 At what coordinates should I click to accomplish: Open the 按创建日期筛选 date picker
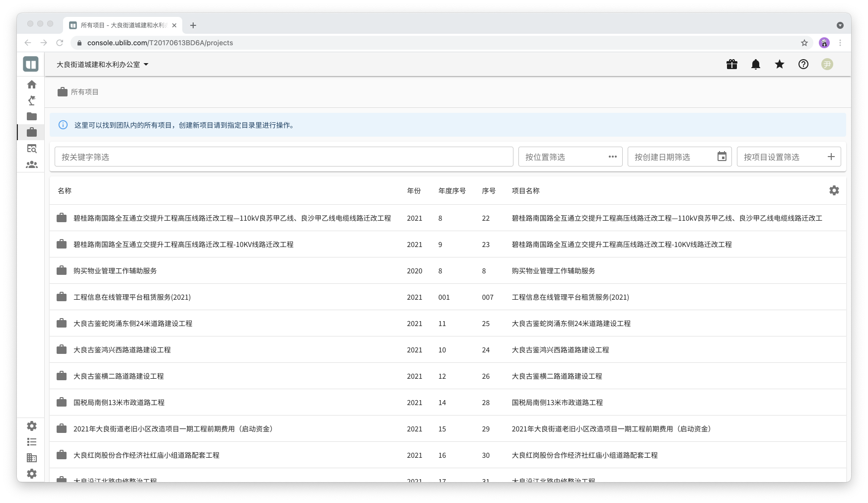coord(722,157)
